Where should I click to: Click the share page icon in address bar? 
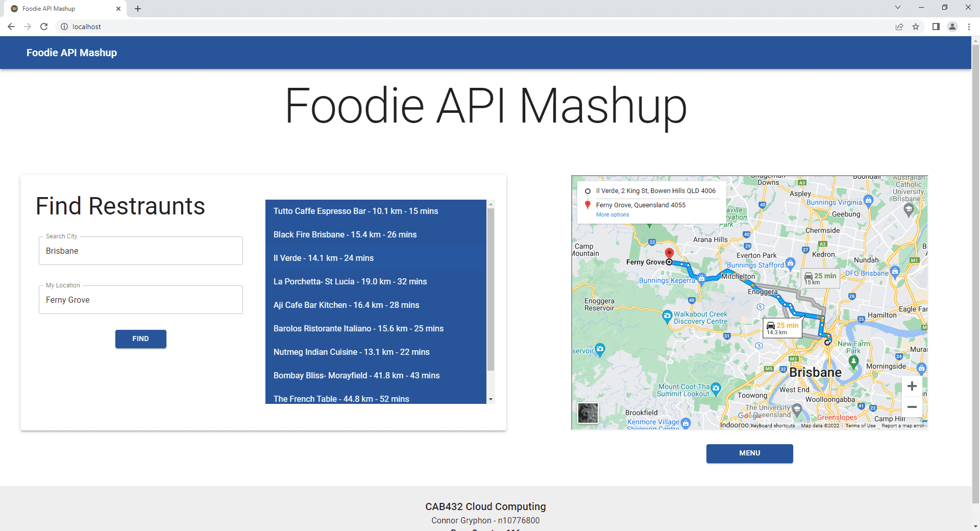tap(899, 27)
